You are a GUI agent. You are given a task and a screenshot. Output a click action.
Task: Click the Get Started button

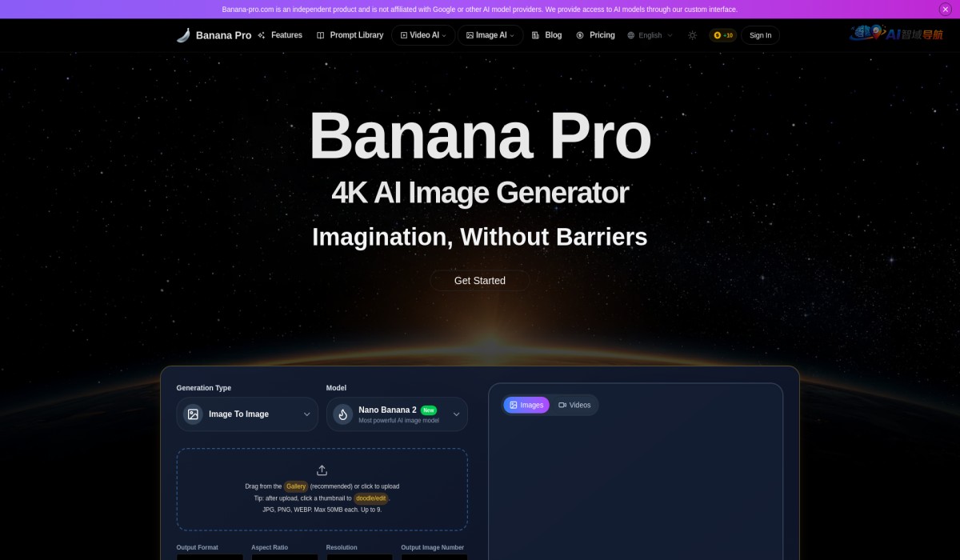479,280
